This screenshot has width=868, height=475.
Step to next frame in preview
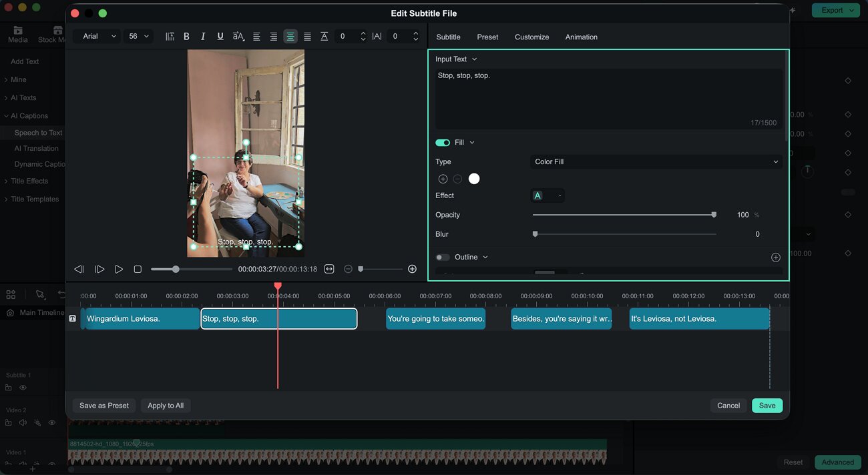(x=99, y=269)
